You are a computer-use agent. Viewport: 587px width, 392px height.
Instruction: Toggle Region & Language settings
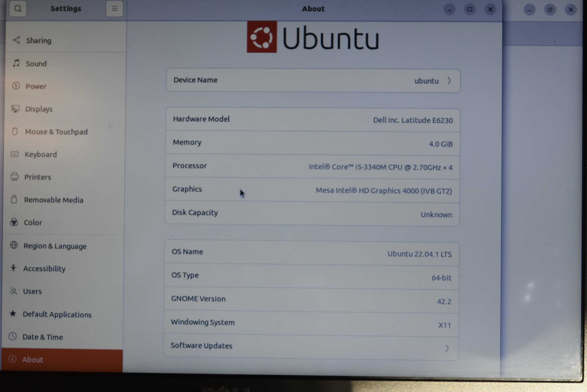[55, 245]
